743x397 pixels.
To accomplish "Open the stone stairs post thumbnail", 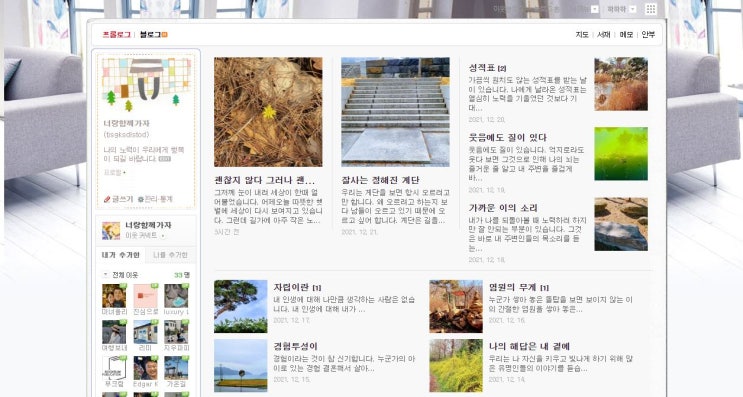I will [x=395, y=112].
